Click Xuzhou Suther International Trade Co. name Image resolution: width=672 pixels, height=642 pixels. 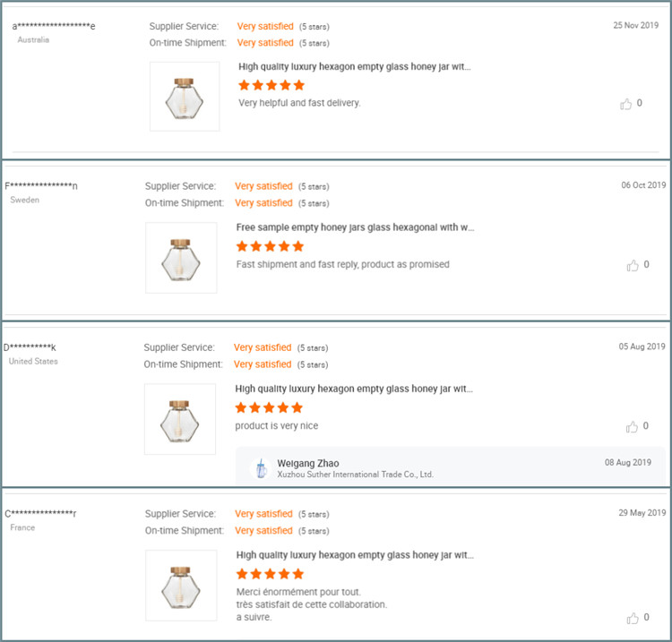point(355,475)
